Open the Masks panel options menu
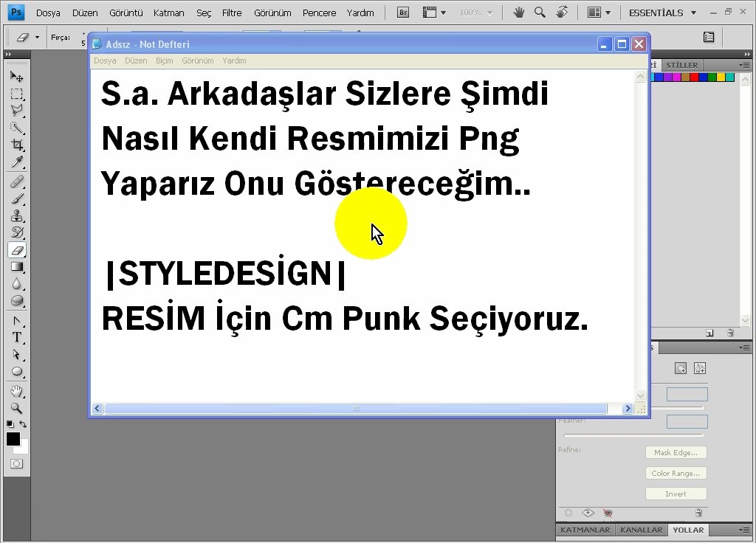756x543 pixels. [744, 347]
